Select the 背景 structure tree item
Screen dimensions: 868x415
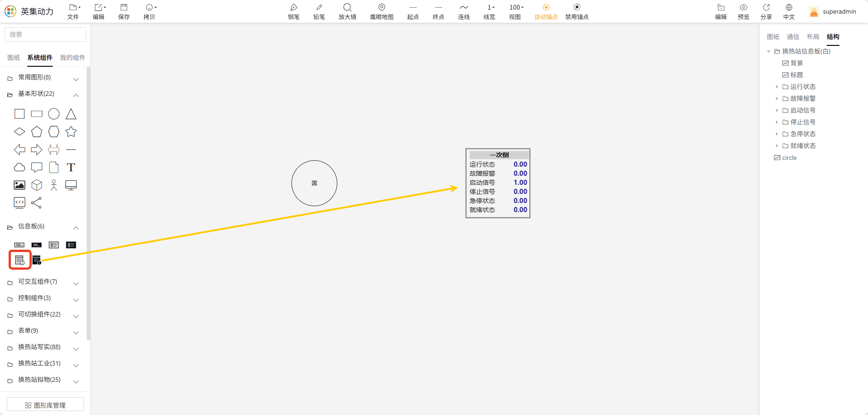[793, 63]
